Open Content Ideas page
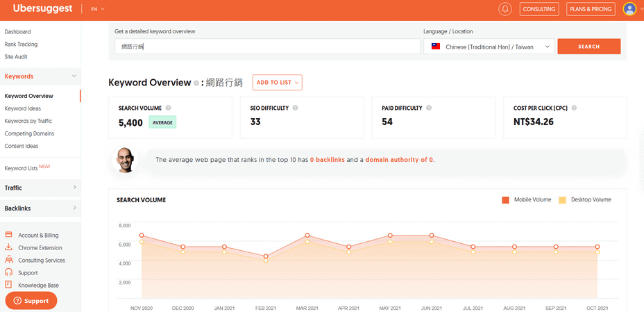Screen dimensions: 644x312 [22, 146]
